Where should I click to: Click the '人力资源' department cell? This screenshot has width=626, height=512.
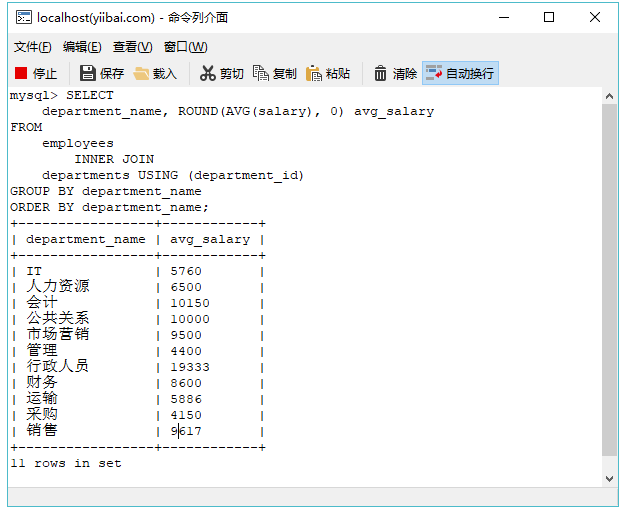point(58,286)
